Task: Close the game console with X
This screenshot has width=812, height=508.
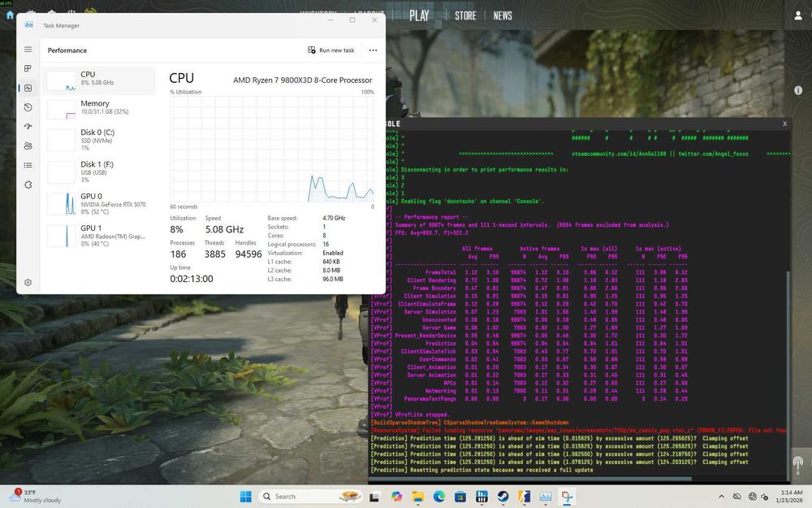Action: pyautogui.click(x=784, y=124)
